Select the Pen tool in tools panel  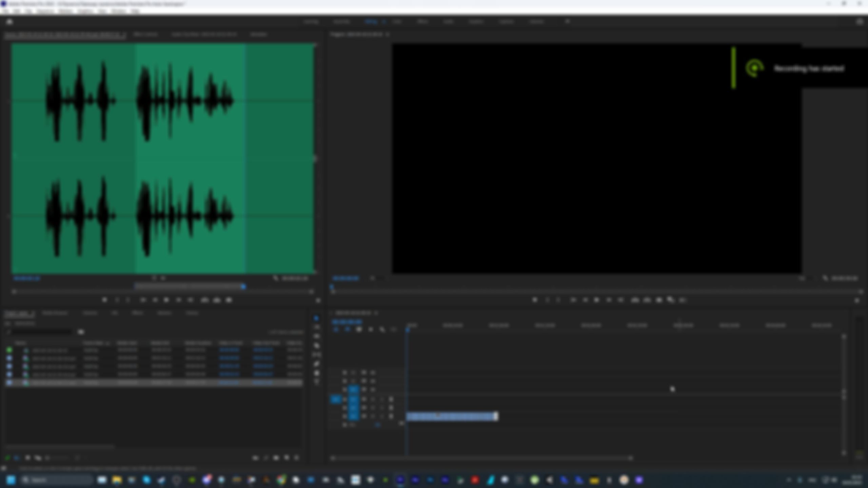tap(317, 364)
